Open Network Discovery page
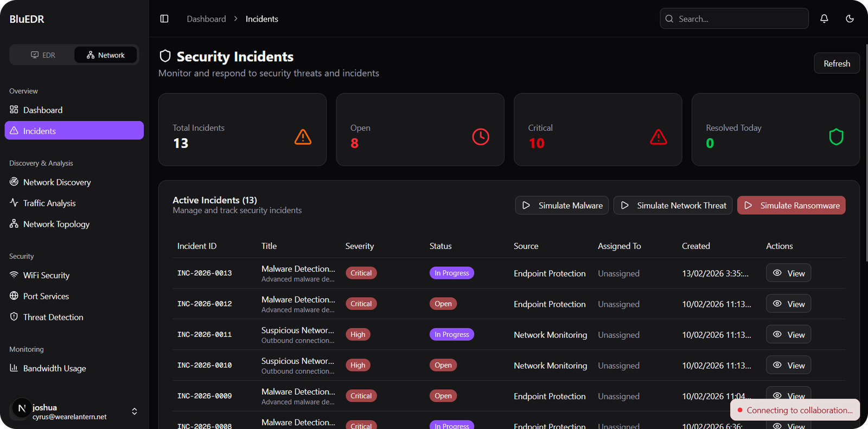 tap(56, 182)
